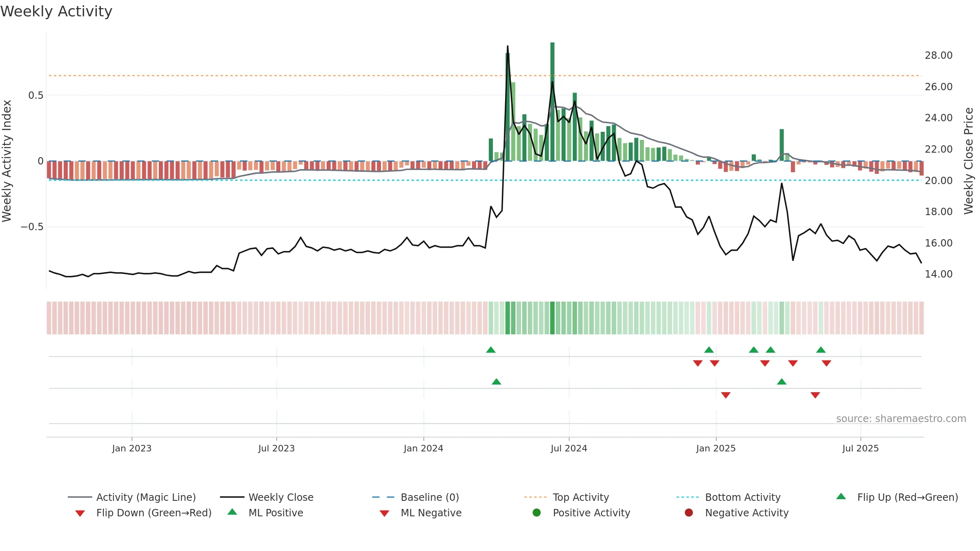Screen dimensions: 980x551
Task: Click the Jul 2024 x-axis label
Action: (x=569, y=448)
